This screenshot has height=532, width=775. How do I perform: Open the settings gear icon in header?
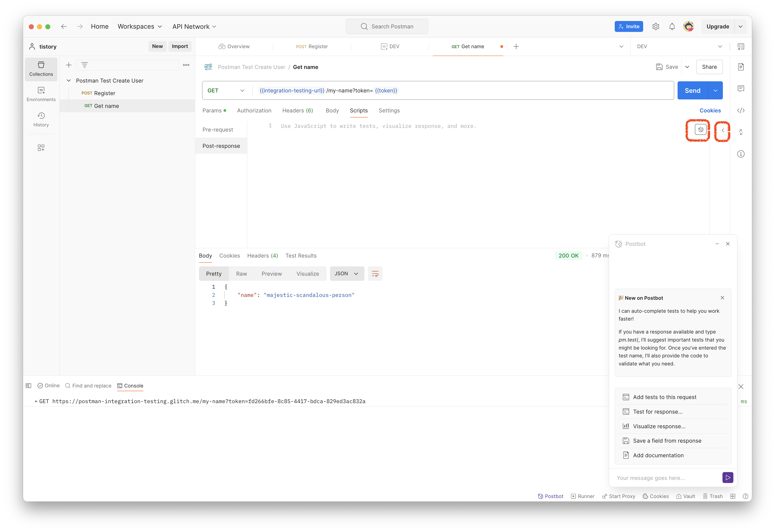[x=656, y=27]
